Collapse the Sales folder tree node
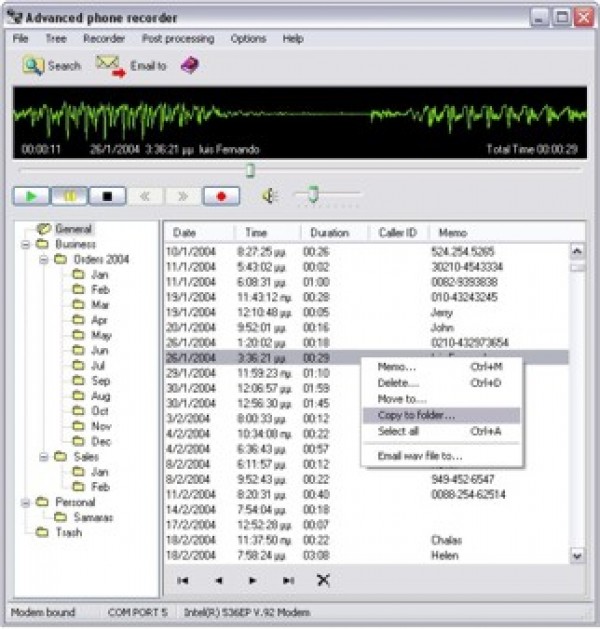The width and height of the screenshot is (600, 629). 44,456
